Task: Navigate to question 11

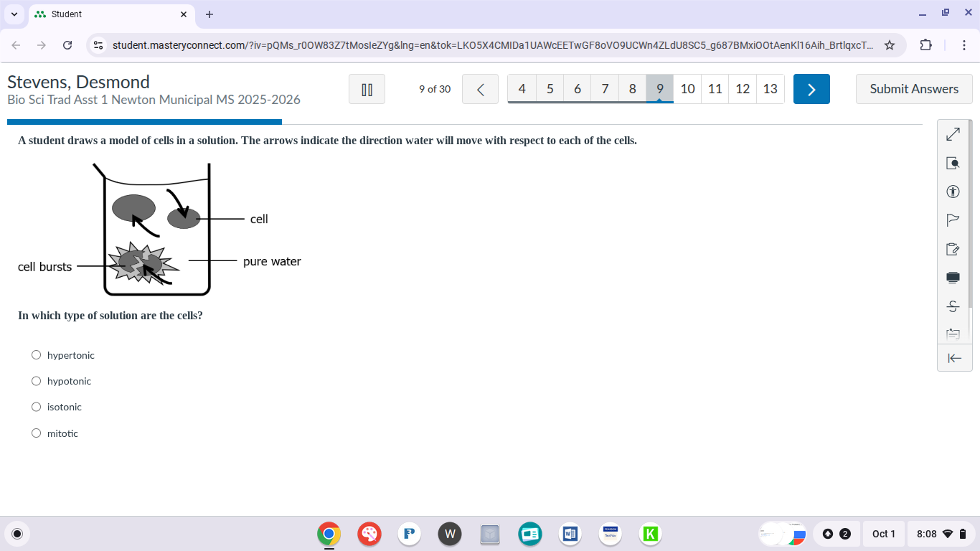Action: click(715, 89)
